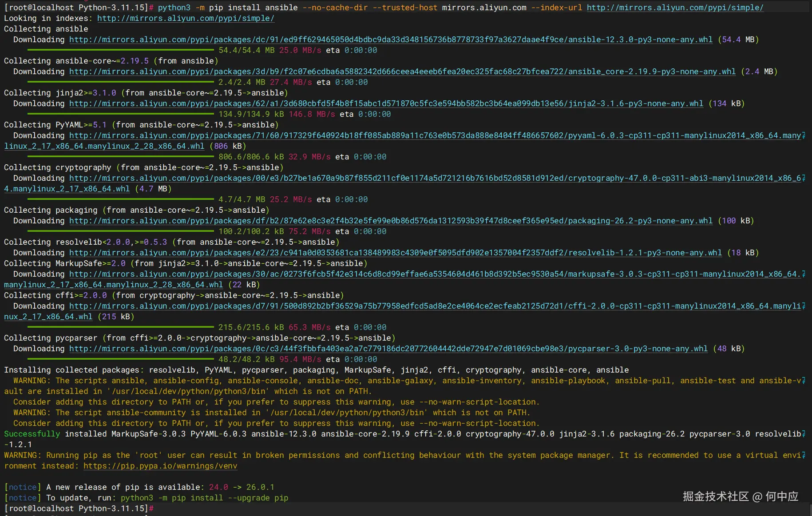Click the '48.2/48.2 kB' progress value

point(246,359)
